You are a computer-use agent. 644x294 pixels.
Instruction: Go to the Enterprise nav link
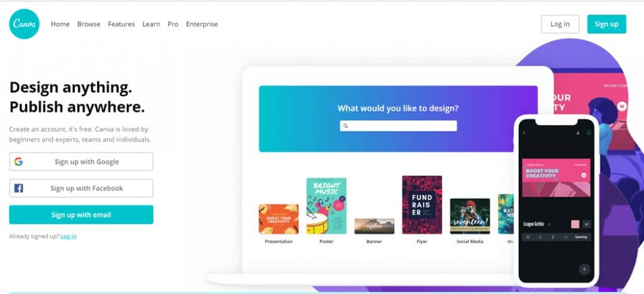(x=202, y=24)
